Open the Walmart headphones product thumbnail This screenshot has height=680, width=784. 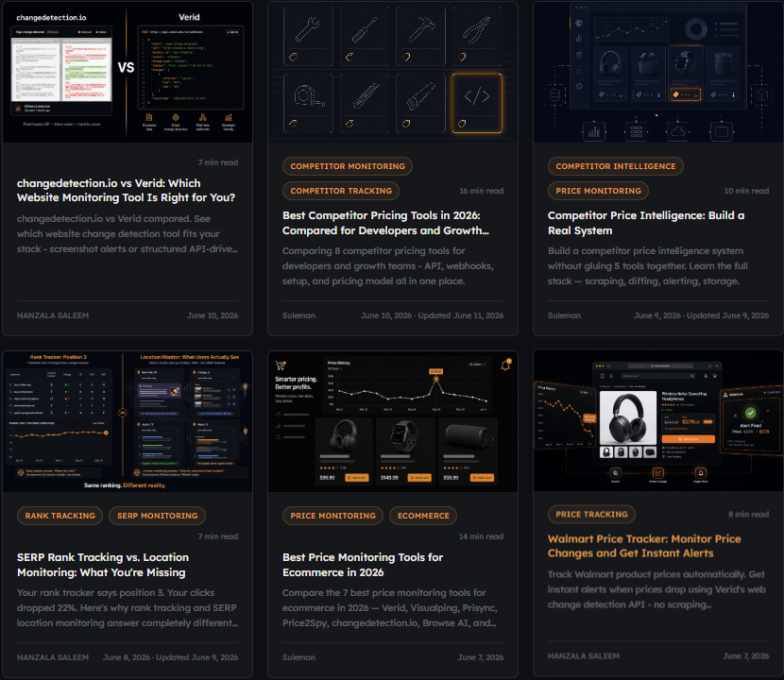(658, 420)
